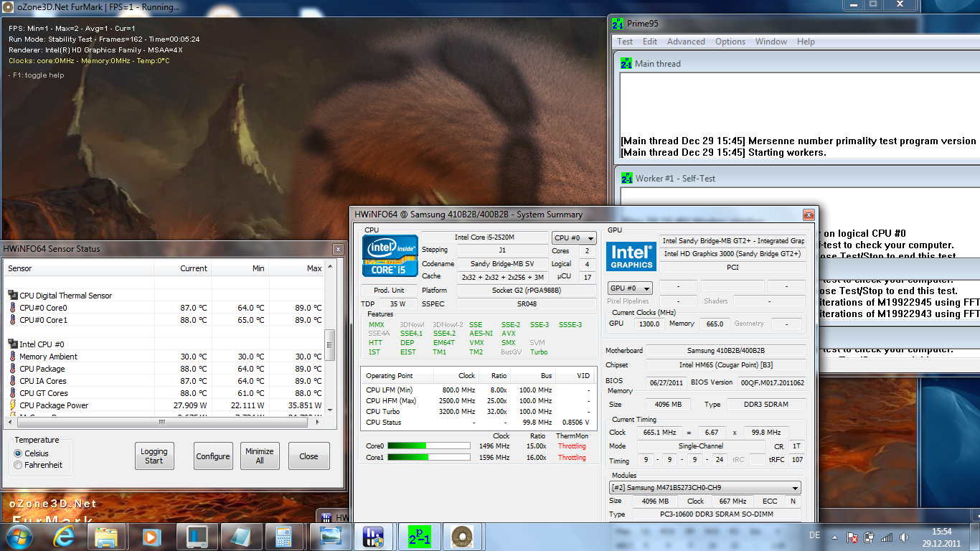Click the Current column header

[x=183, y=268]
